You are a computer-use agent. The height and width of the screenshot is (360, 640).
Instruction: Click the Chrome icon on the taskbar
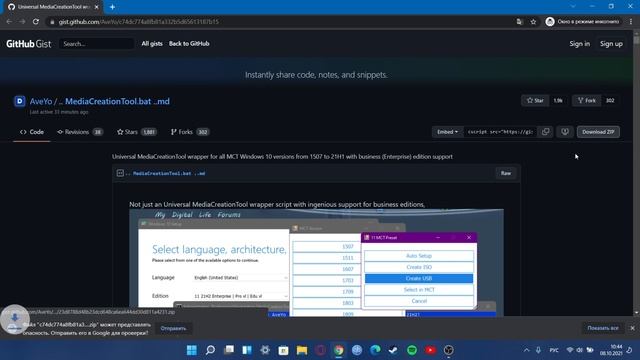point(338,350)
